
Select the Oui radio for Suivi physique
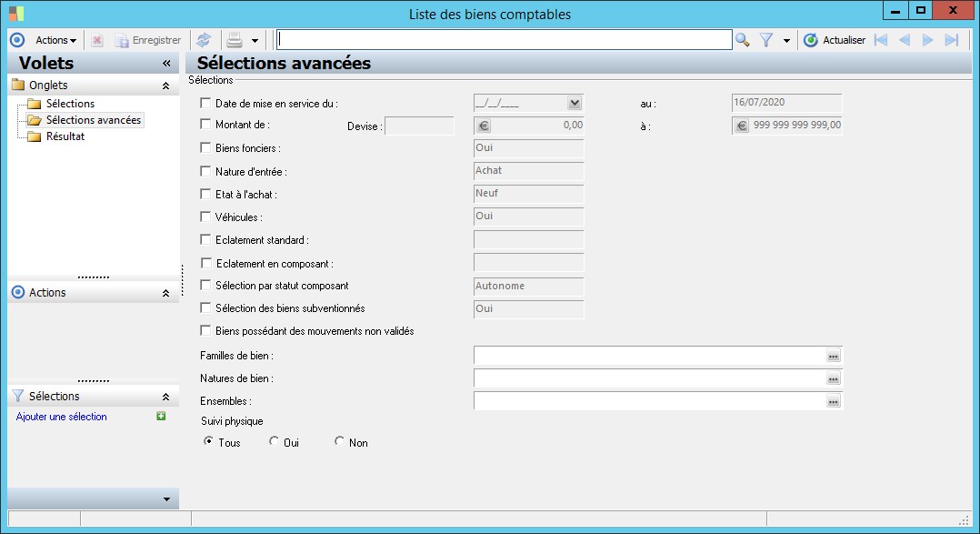point(274,441)
